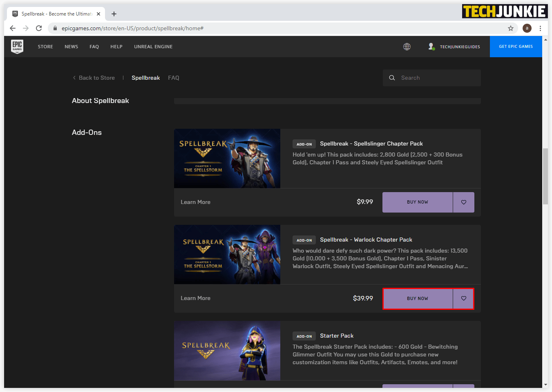The height and width of the screenshot is (392, 552).
Task: Go back using browser back arrow
Action: (x=13, y=28)
